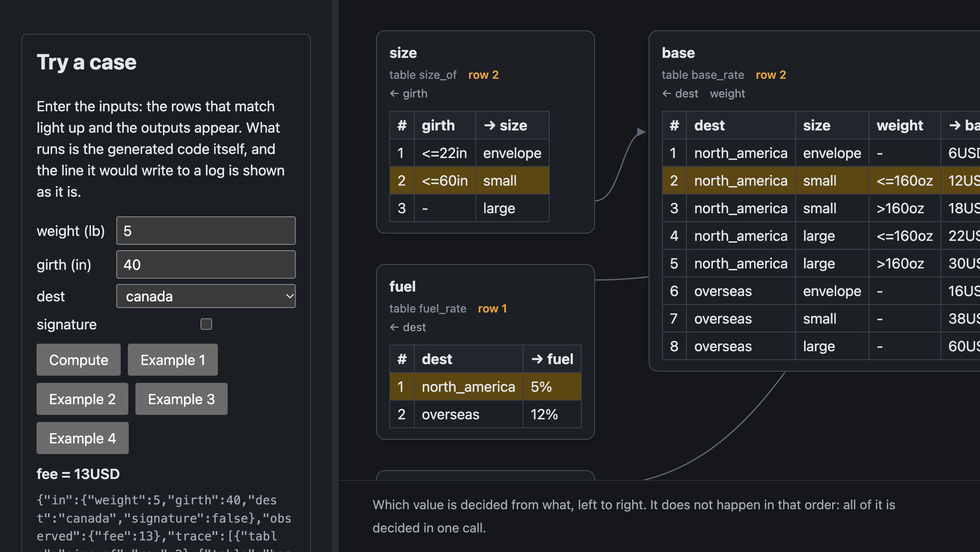Select '>160oz' in base table row 3
980x552 pixels.
[x=904, y=208]
